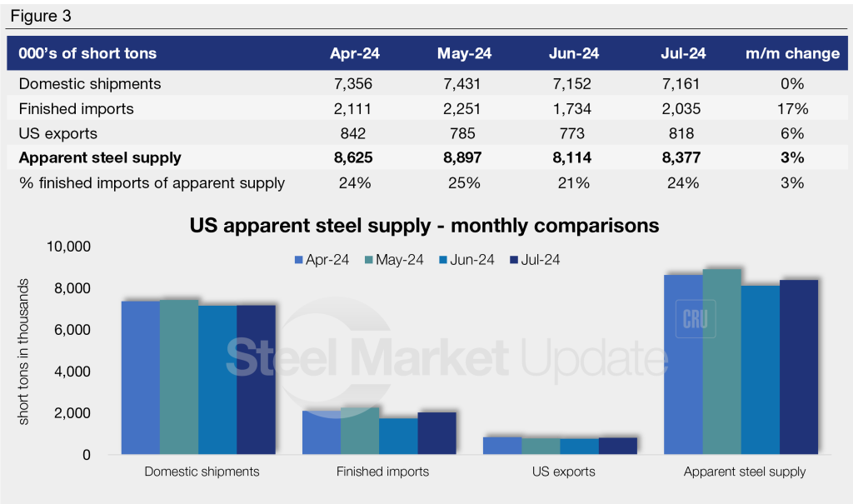
Task: Click the Apr-24 bar for US exports
Action: point(502,446)
